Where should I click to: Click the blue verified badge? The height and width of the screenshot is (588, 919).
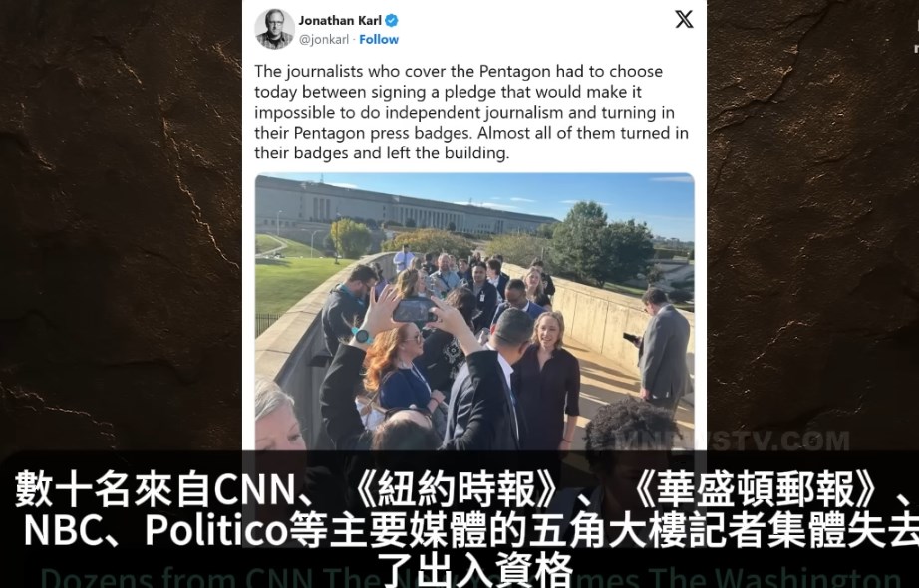click(x=392, y=21)
